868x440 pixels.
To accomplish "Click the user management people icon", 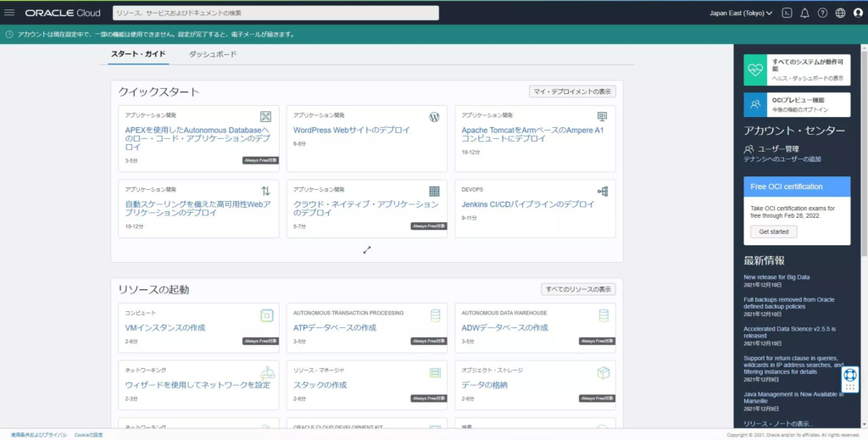I will click(749, 149).
